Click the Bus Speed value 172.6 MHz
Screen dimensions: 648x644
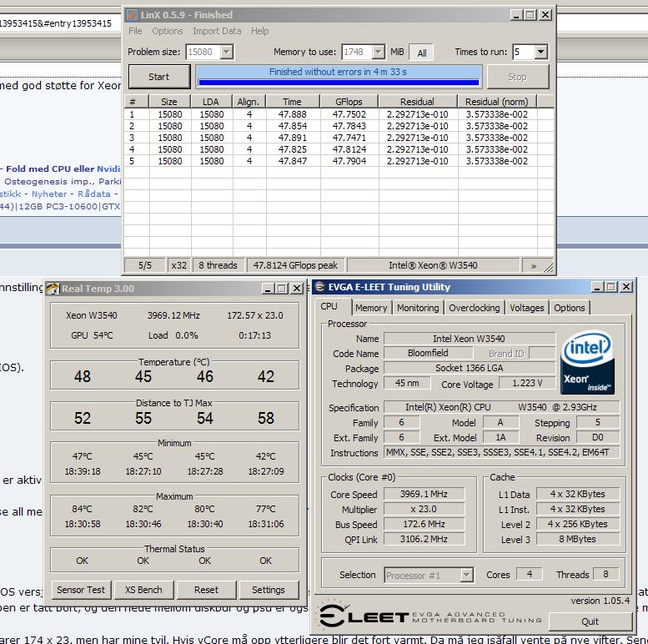click(424, 524)
